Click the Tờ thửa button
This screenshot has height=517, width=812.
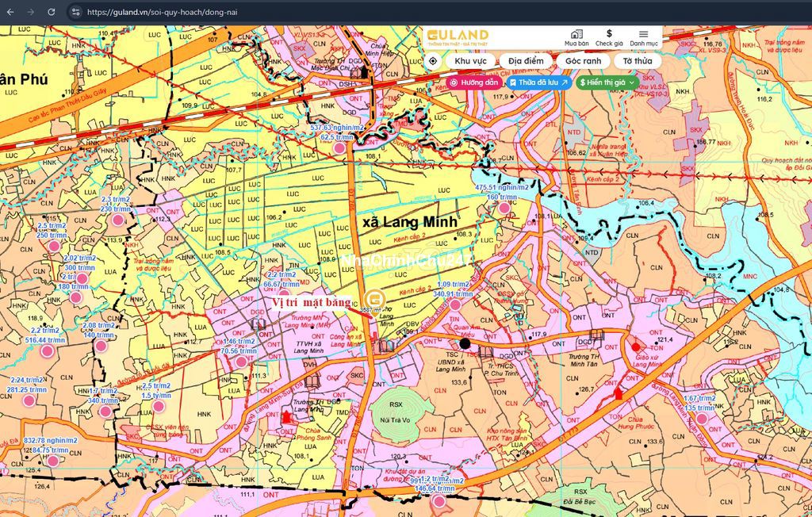(x=637, y=61)
